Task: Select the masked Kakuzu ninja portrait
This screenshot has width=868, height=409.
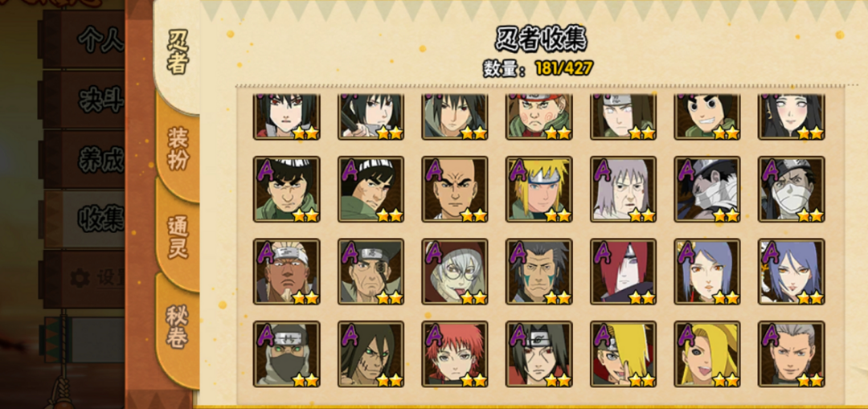Action: click(286, 354)
